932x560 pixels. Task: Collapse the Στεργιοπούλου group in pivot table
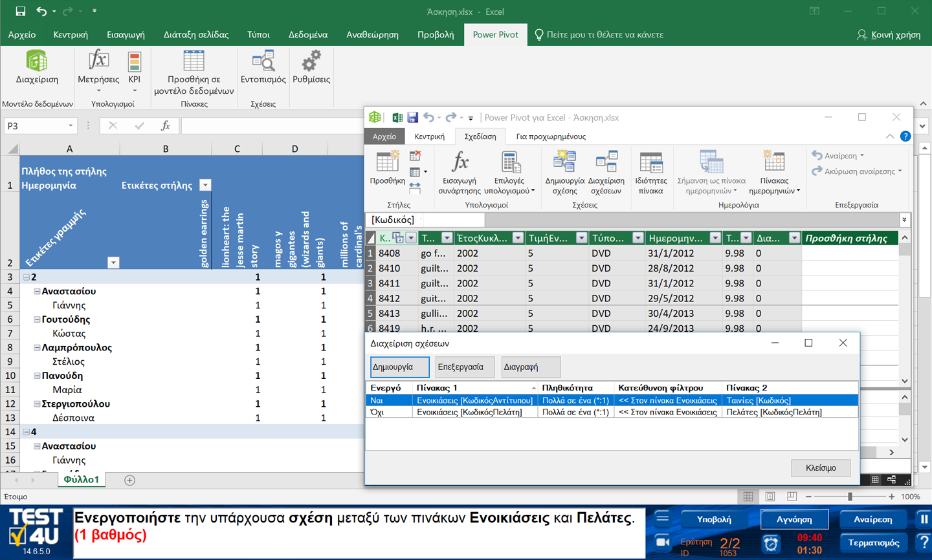coord(37,404)
